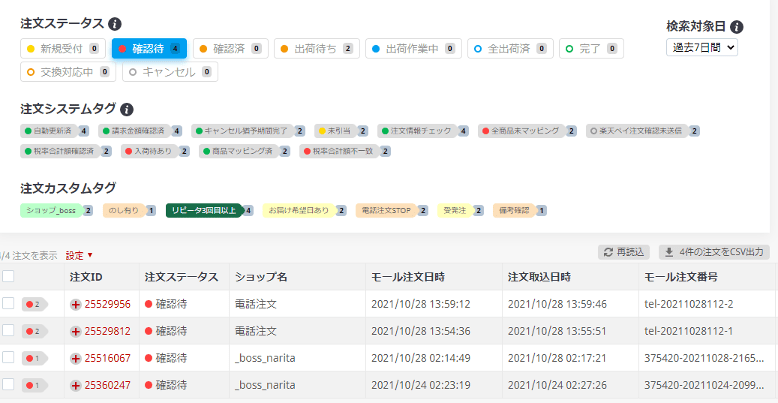Screen dimensions: 778x403
Task: Filter by 出荷待ち order status
Action: pos(314,48)
